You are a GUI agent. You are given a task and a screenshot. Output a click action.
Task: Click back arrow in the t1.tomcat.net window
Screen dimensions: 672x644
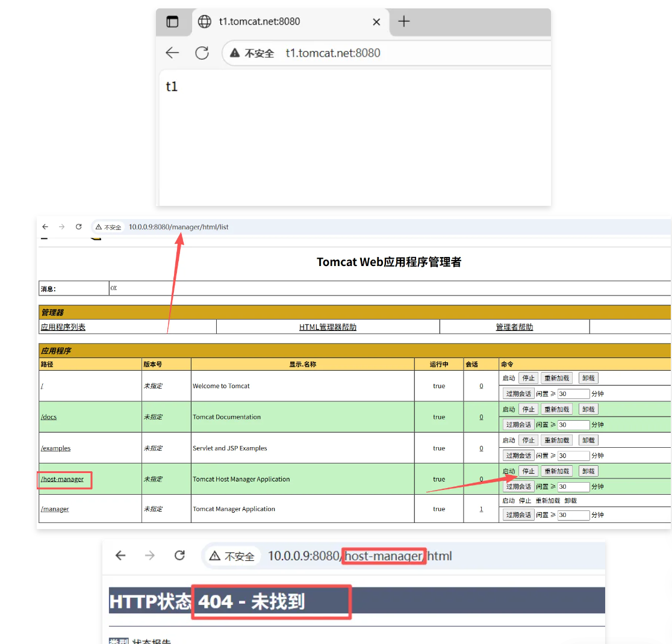(172, 53)
